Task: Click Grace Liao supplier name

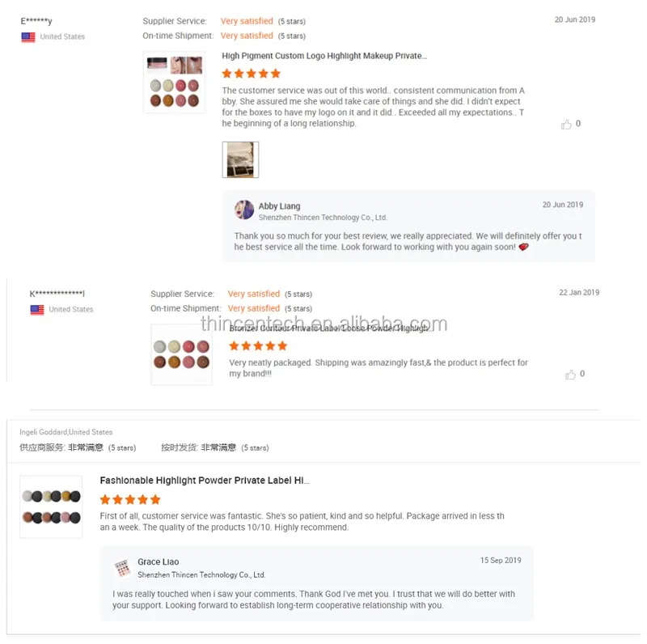Action: click(x=158, y=561)
